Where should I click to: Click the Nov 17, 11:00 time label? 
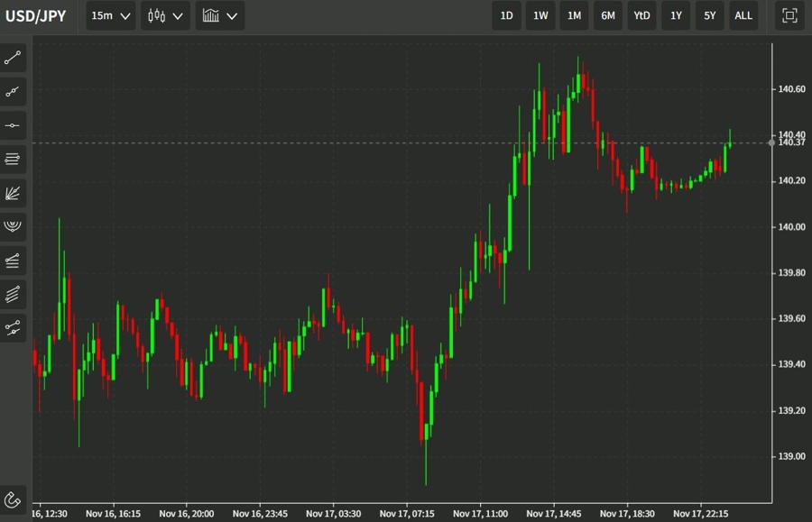pyautogui.click(x=480, y=514)
